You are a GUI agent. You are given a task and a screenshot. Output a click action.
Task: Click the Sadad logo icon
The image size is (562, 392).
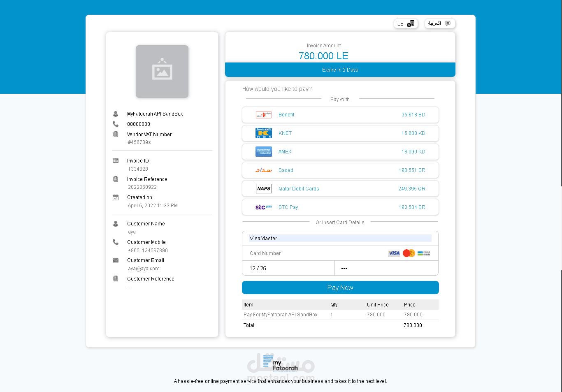(264, 170)
